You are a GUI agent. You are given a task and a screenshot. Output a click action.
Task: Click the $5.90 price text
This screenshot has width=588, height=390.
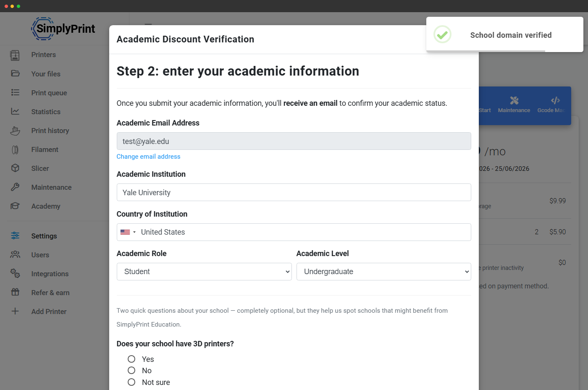[557, 232]
